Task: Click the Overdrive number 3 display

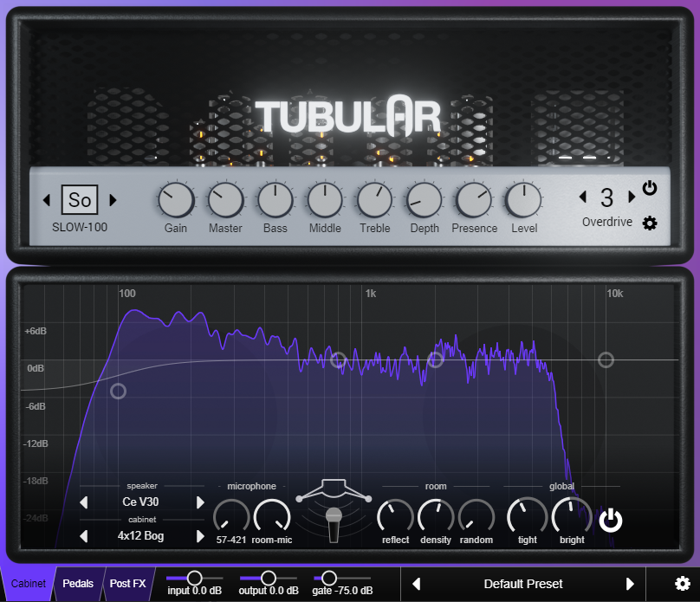Action: click(606, 197)
